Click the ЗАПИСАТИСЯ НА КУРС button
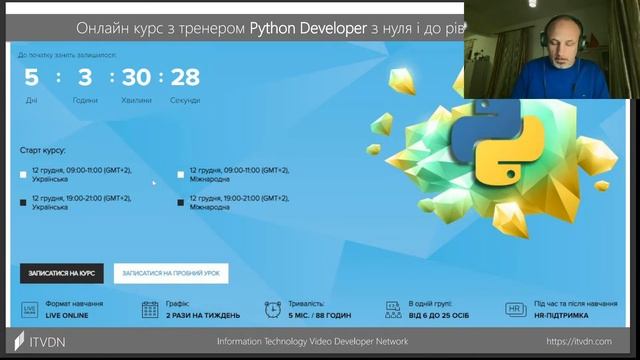The width and height of the screenshot is (640, 360). [x=62, y=273]
